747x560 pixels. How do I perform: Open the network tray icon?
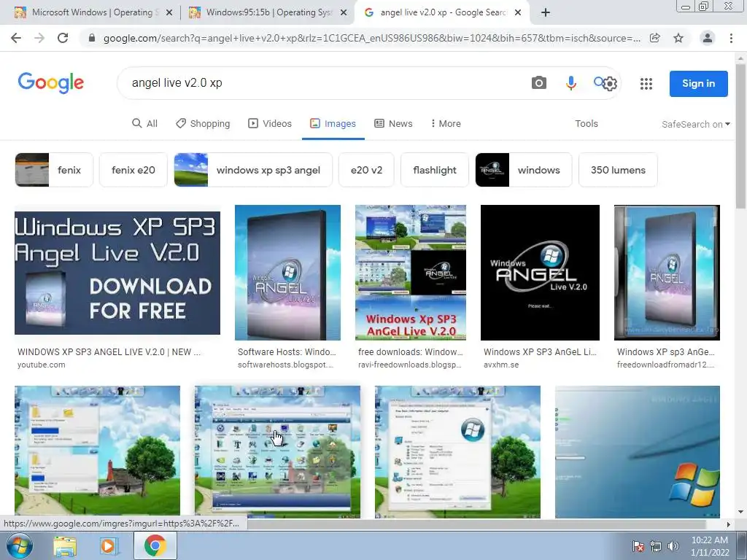pos(656,546)
